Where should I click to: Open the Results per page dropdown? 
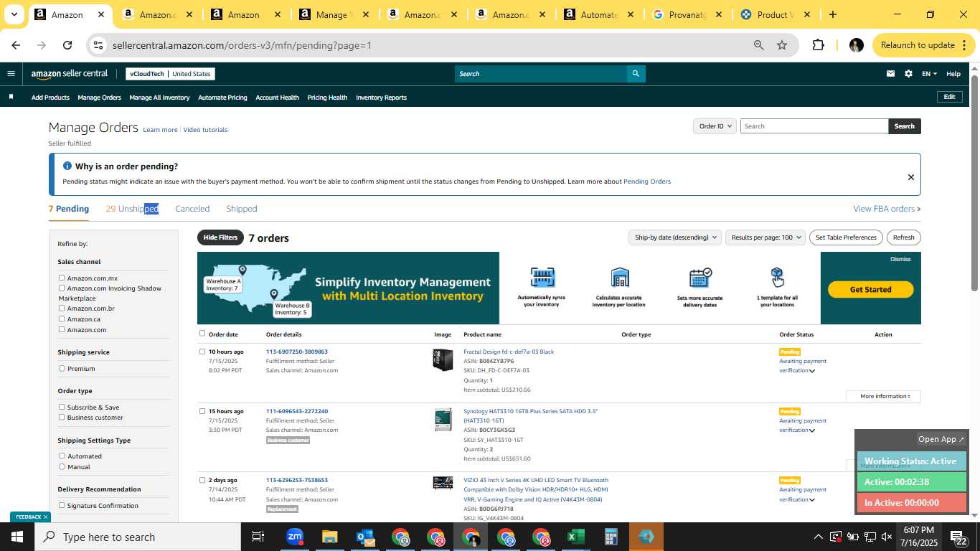point(765,237)
